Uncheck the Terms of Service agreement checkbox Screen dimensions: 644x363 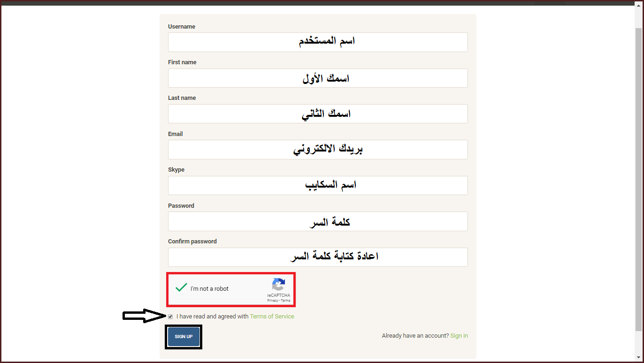(170, 317)
